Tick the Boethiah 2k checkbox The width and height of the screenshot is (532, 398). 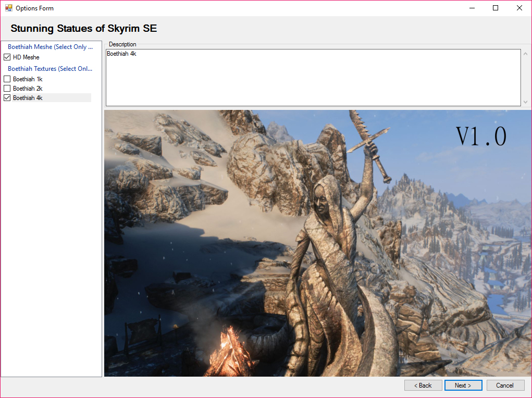click(7, 89)
